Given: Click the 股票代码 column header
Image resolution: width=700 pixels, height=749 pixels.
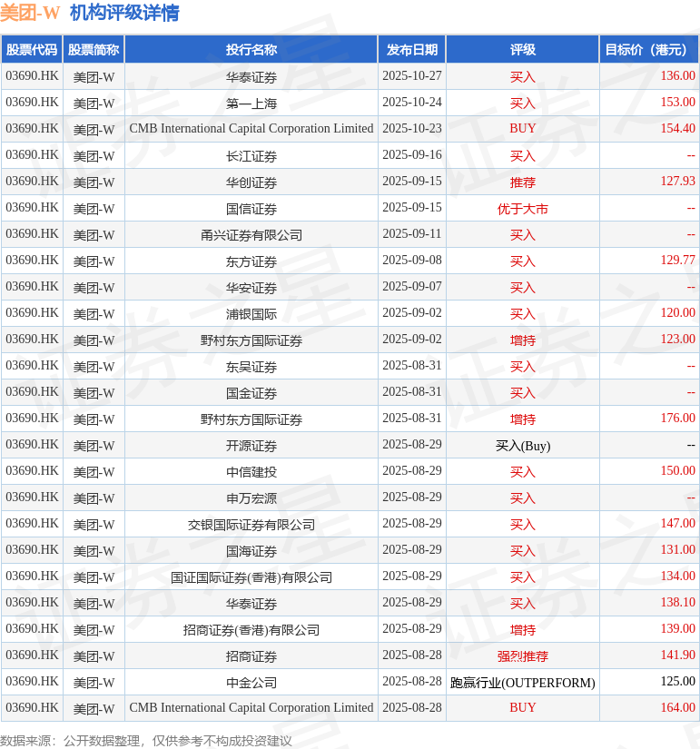Looking at the screenshot, I should 32,49.
